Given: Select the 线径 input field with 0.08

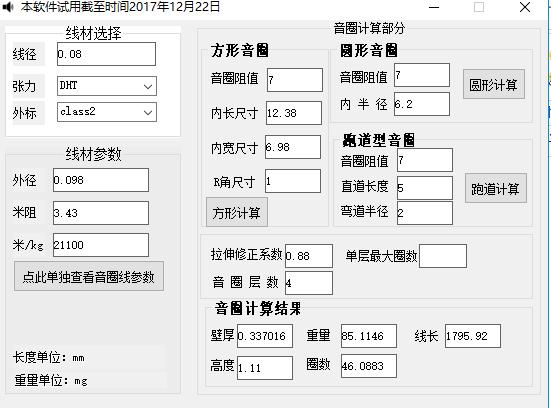Looking at the screenshot, I should tap(106, 54).
